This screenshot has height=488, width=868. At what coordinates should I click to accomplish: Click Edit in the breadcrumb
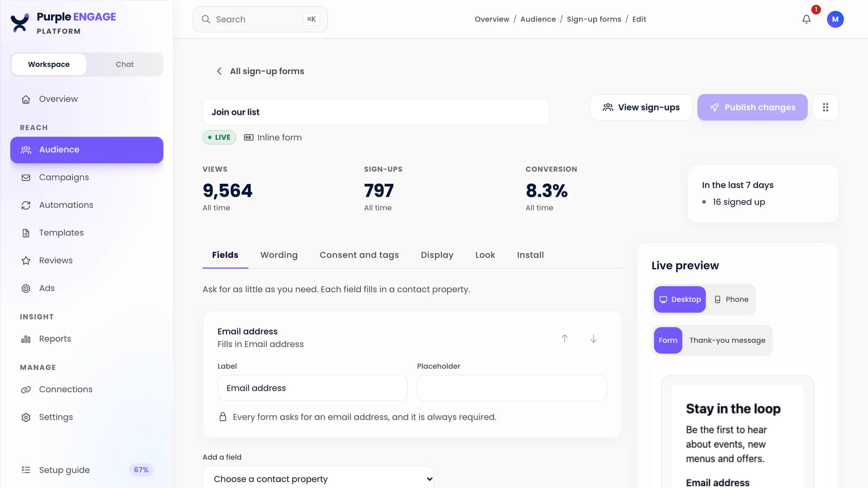tap(639, 19)
